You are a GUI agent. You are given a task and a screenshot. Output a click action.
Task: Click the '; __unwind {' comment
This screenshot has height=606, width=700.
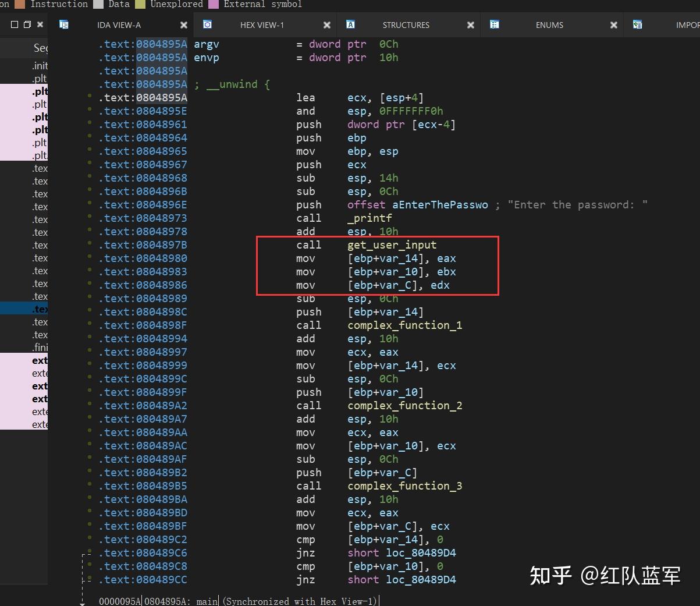tap(232, 84)
